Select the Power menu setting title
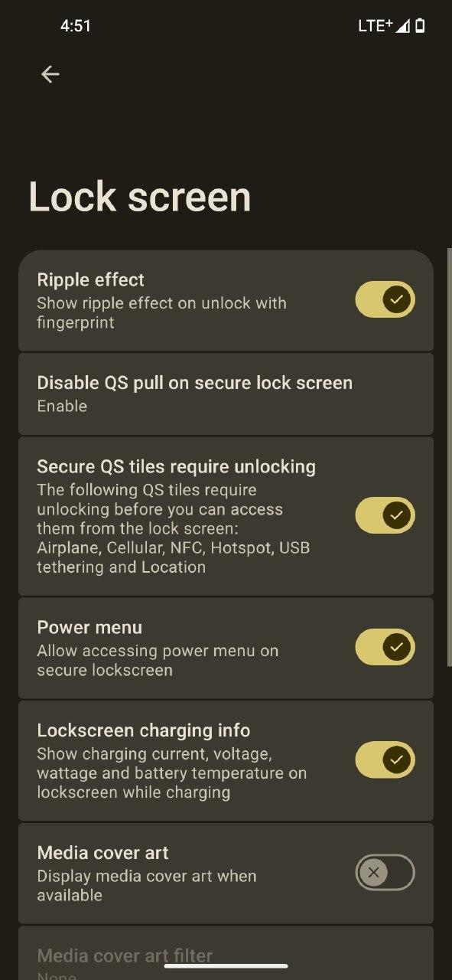The height and width of the screenshot is (980, 452). [x=89, y=627]
